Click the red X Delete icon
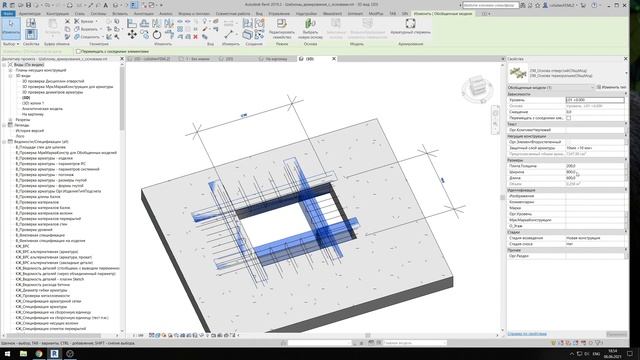 (196, 37)
